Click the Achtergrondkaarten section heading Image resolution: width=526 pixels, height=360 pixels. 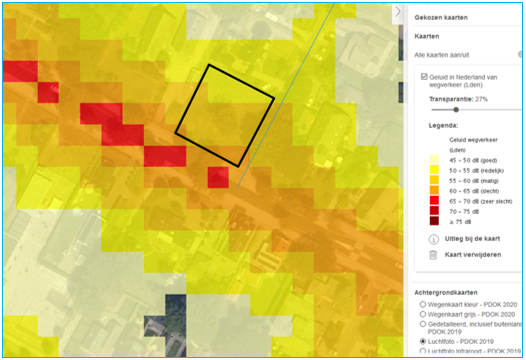pyautogui.click(x=446, y=293)
